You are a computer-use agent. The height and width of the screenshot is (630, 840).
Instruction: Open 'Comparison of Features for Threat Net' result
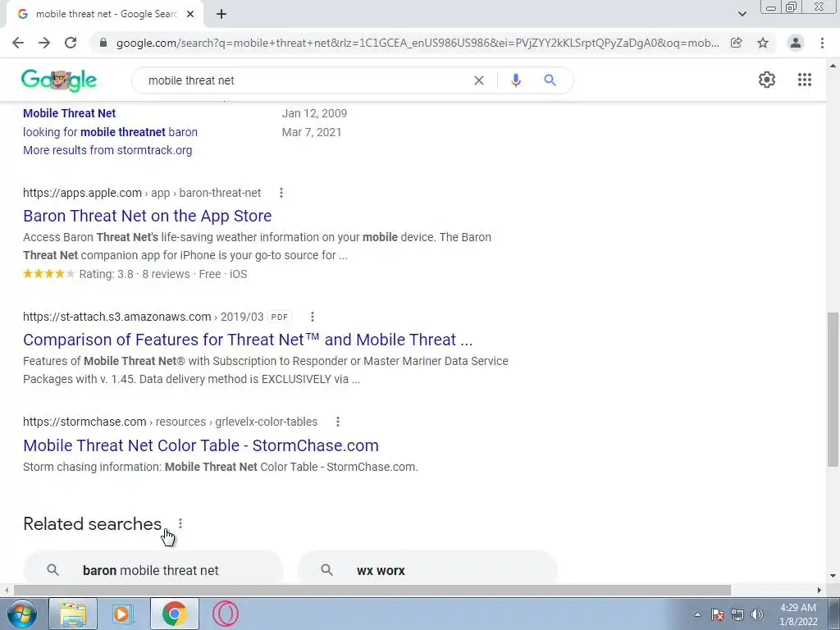click(248, 340)
